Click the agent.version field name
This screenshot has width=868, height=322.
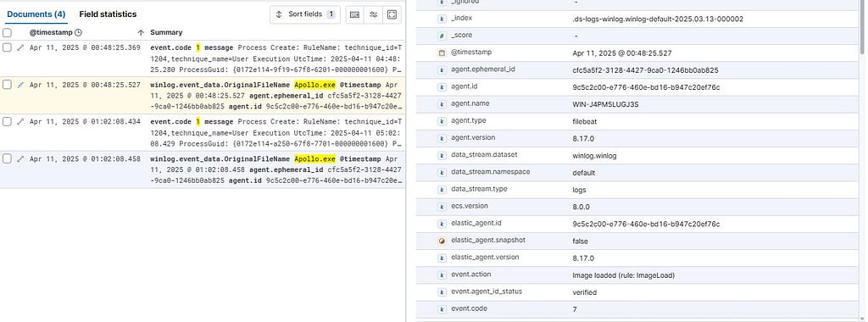(473, 138)
